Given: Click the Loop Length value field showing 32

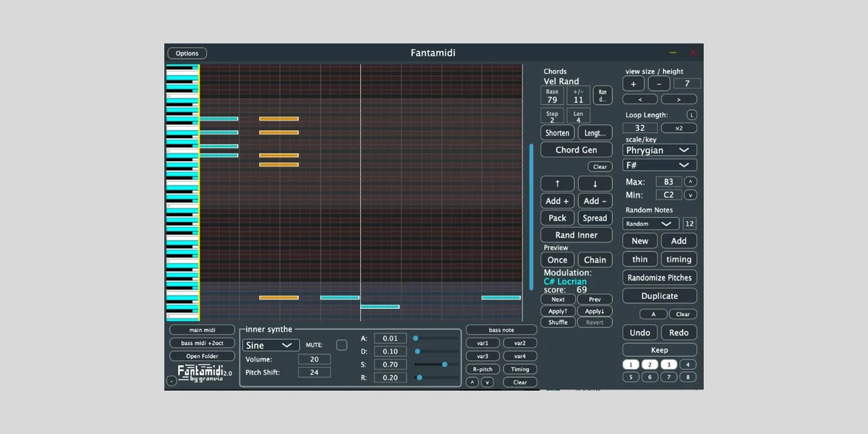Looking at the screenshot, I should (639, 127).
